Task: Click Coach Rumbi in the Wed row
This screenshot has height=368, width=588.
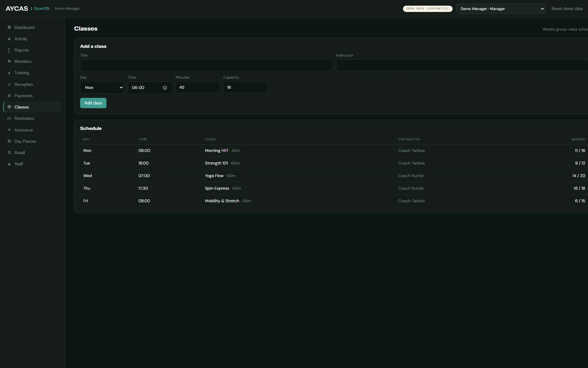Action: tap(411, 176)
